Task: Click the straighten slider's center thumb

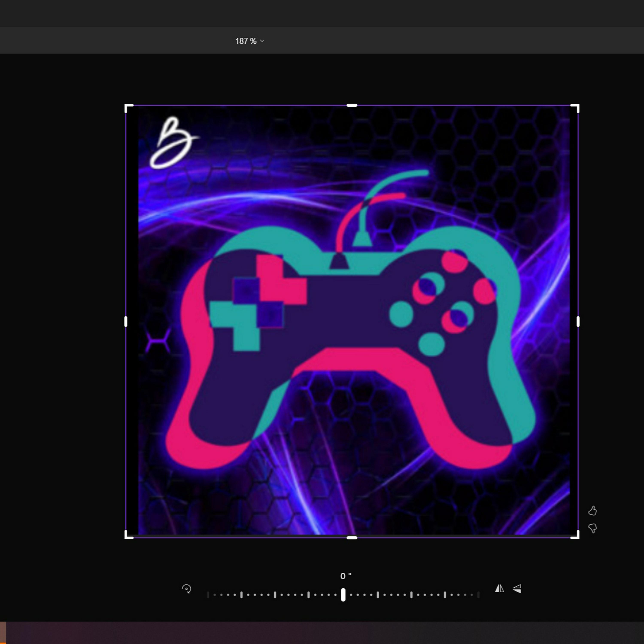Action: pos(343,595)
